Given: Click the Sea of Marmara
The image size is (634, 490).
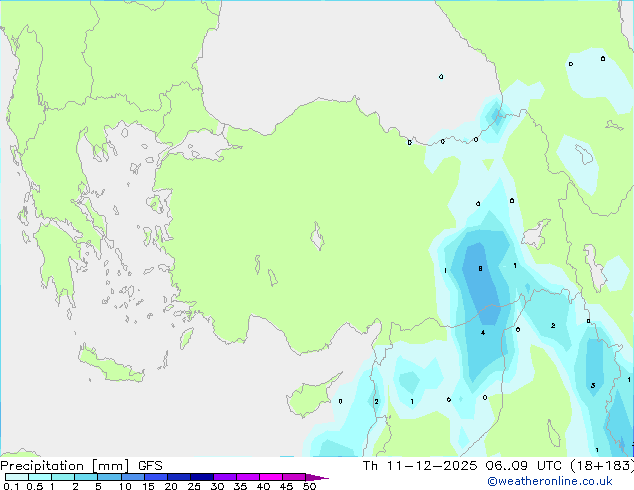Looking at the screenshot, I should [x=206, y=148].
